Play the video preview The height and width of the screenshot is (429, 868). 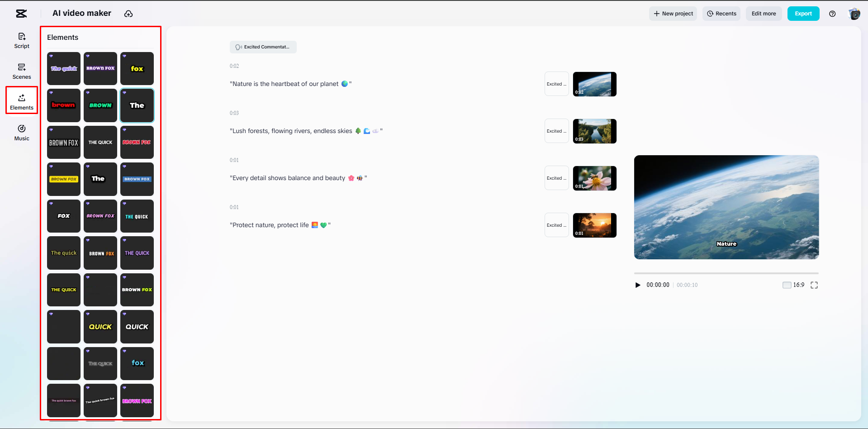(638, 285)
